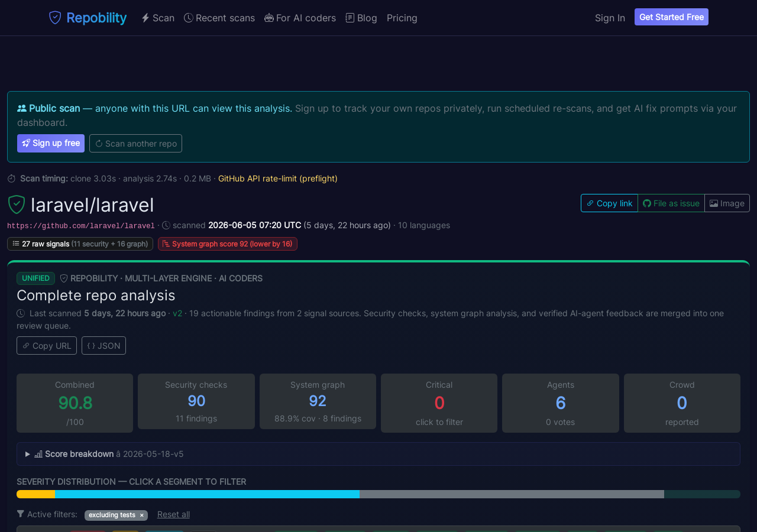Click Copy URL button

47,345
